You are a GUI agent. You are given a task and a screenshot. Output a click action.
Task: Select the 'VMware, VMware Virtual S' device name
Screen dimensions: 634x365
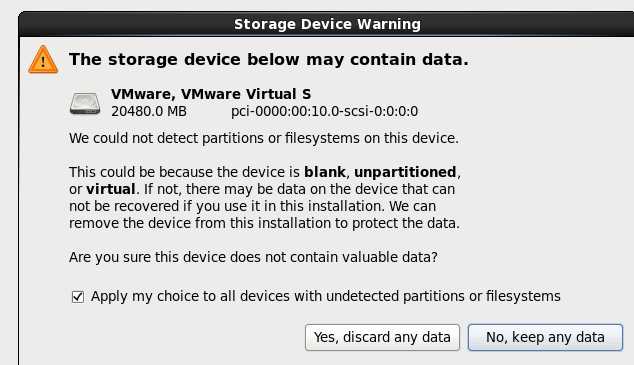(x=211, y=94)
